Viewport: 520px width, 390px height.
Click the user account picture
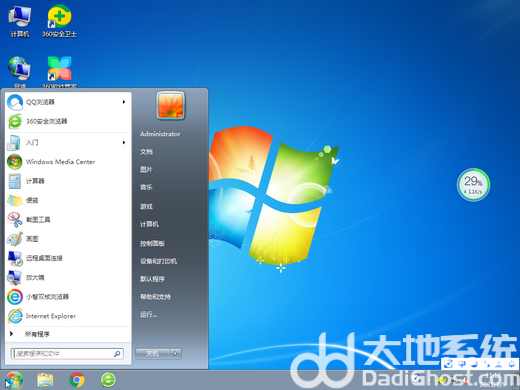[x=171, y=105]
